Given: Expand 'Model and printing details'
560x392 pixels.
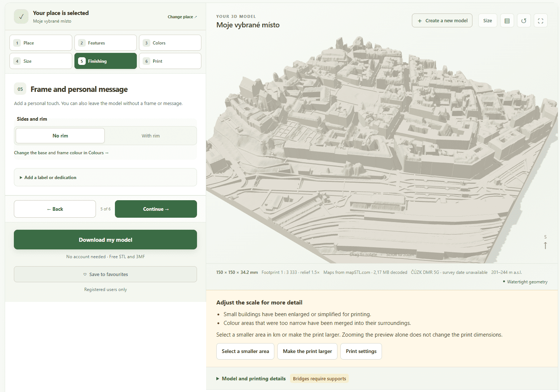Looking at the screenshot, I should pyautogui.click(x=251, y=379).
